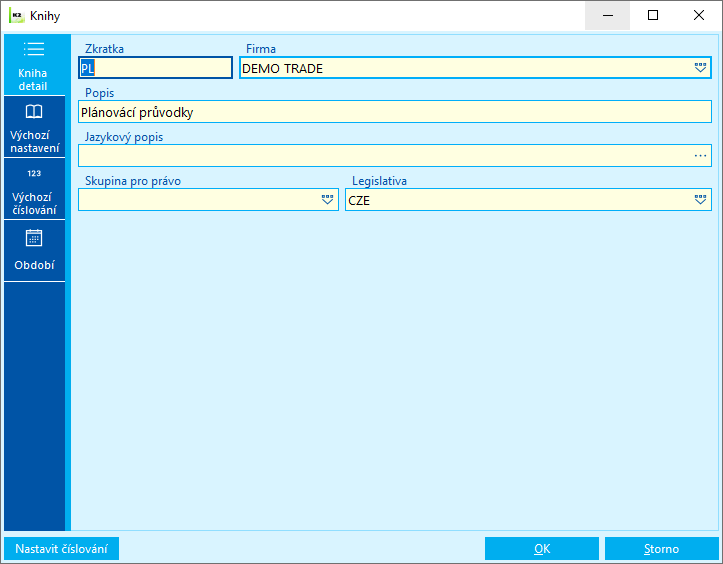This screenshot has width=723, height=564.
Task: Expand the Firma dropdown arrow
Action: pyautogui.click(x=700, y=68)
